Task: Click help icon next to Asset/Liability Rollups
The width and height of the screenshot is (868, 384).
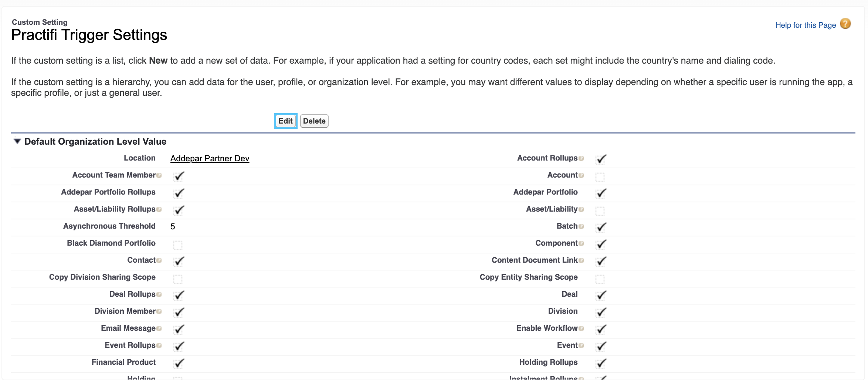Action: [x=159, y=209]
